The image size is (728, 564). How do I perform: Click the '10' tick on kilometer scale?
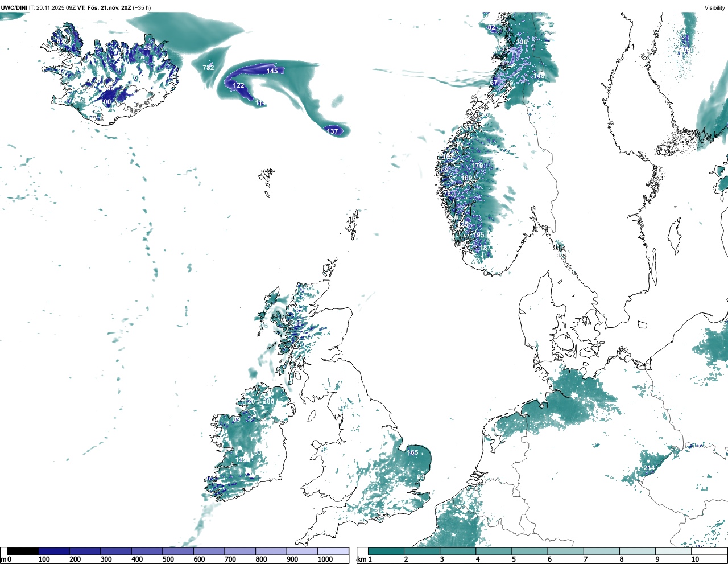point(695,559)
